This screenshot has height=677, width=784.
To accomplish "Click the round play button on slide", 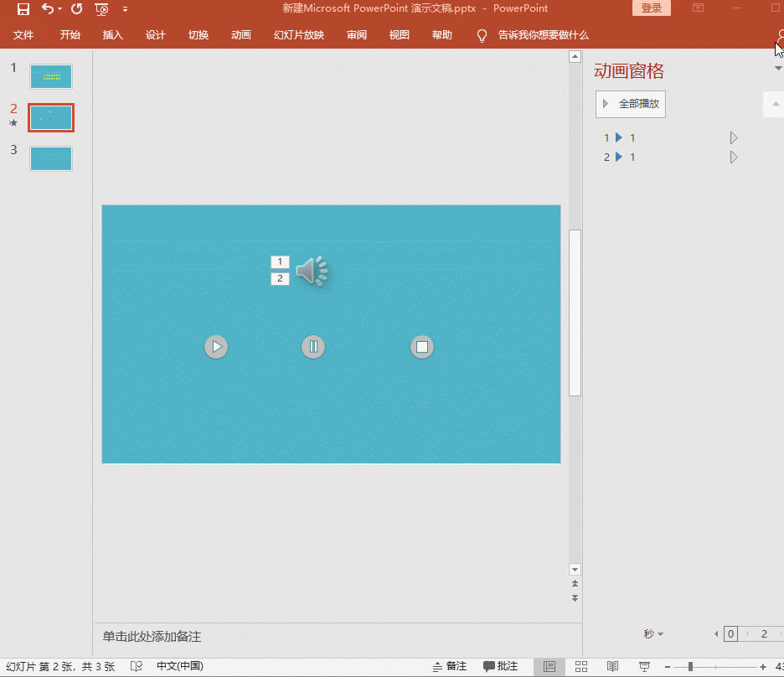I will (216, 346).
